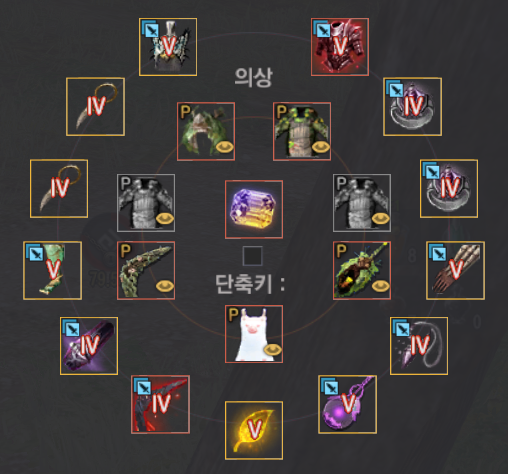Screen dimensions: 508x474
Task: Select the ring slot under the red armor
Action: [413, 107]
